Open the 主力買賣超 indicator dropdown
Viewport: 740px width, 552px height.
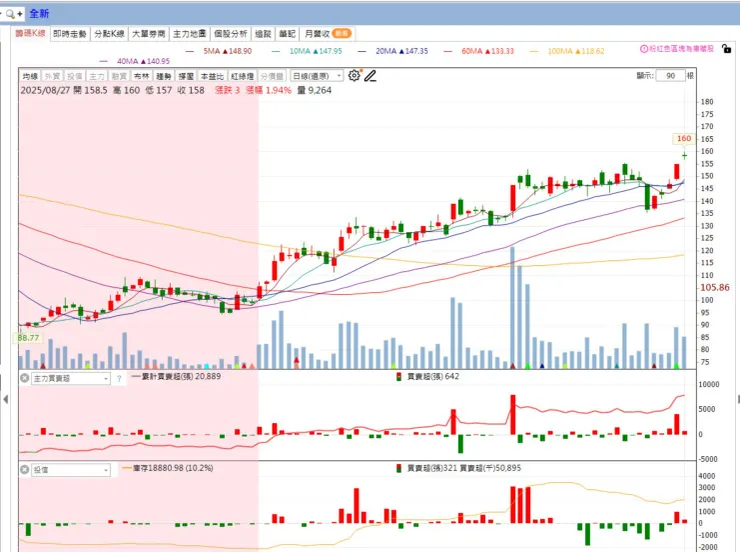[71, 378]
